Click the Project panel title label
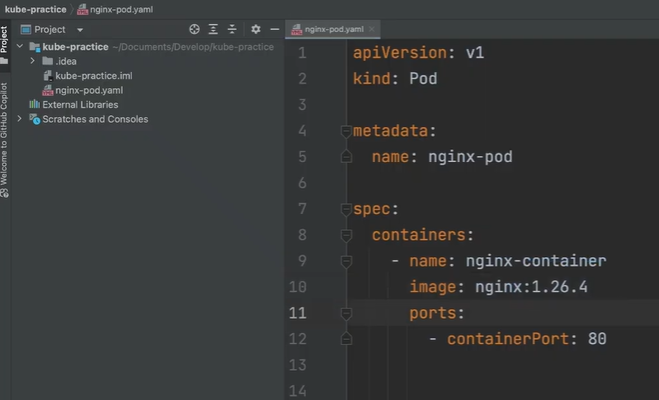Image resolution: width=659 pixels, height=400 pixels. (x=50, y=29)
